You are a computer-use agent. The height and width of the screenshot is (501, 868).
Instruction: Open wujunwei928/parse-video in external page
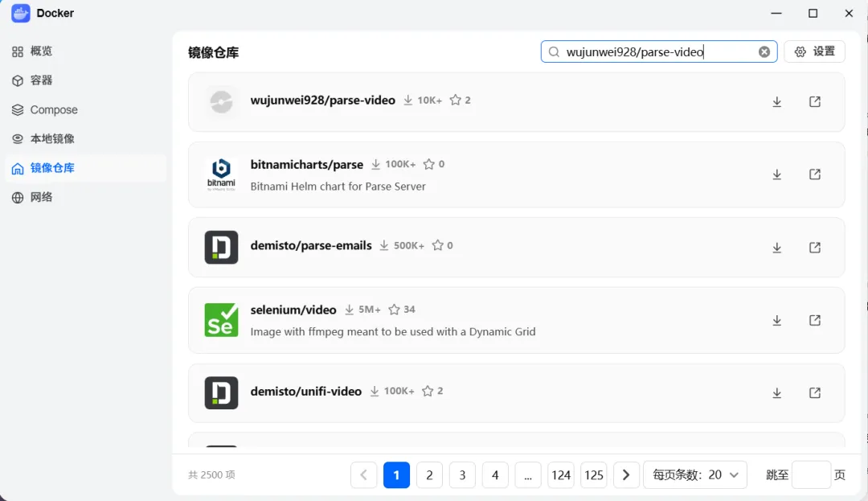815,102
